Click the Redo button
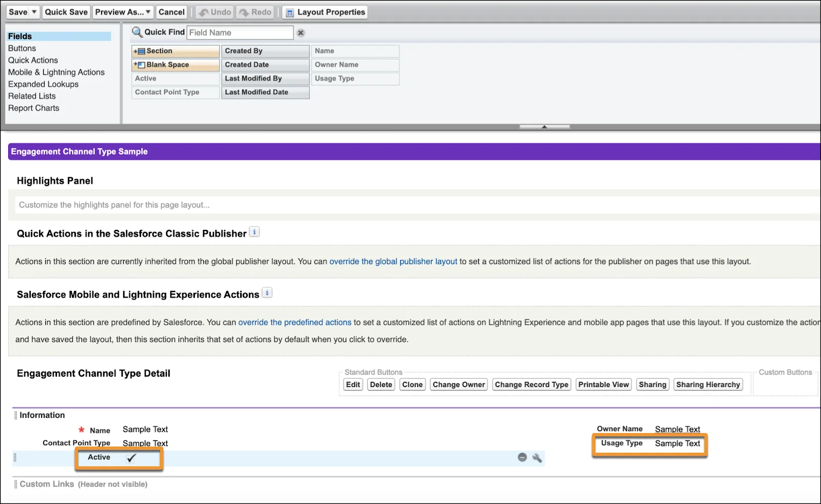Screen dimensions: 821x504 tap(256, 12)
